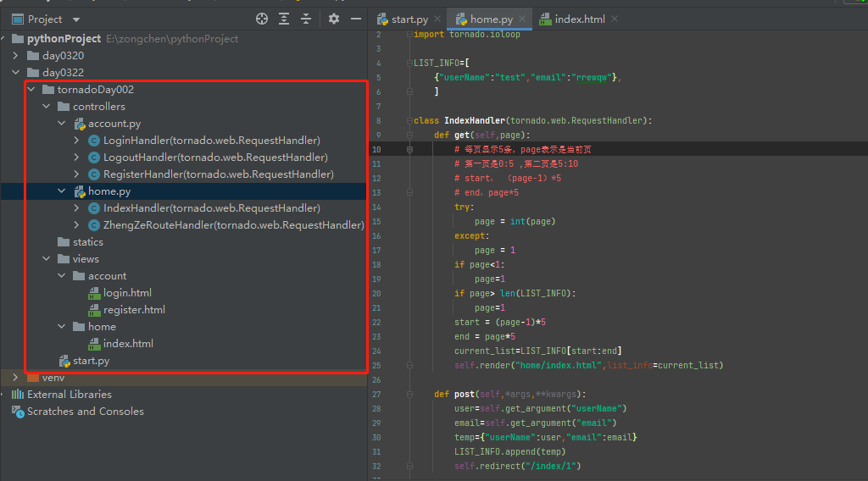Expand the day0320 folder
Viewport: 868px width, 481px height.
point(15,56)
